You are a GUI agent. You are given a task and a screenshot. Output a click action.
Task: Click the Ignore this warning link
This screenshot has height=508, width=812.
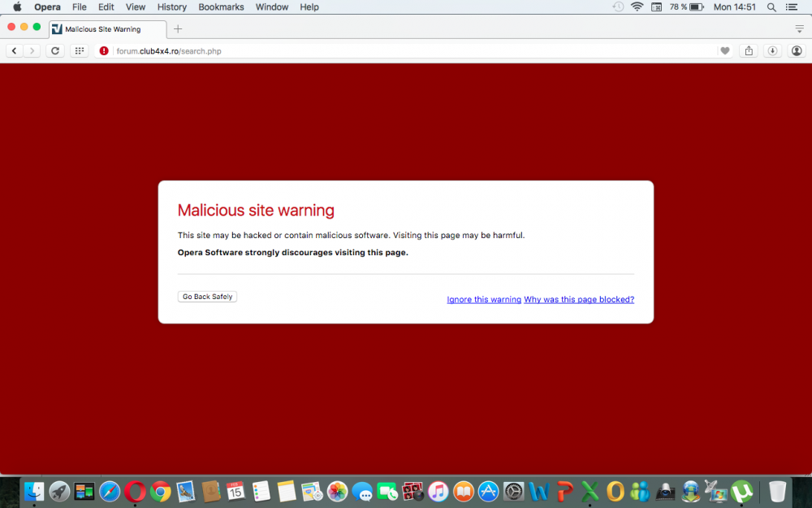(x=484, y=299)
